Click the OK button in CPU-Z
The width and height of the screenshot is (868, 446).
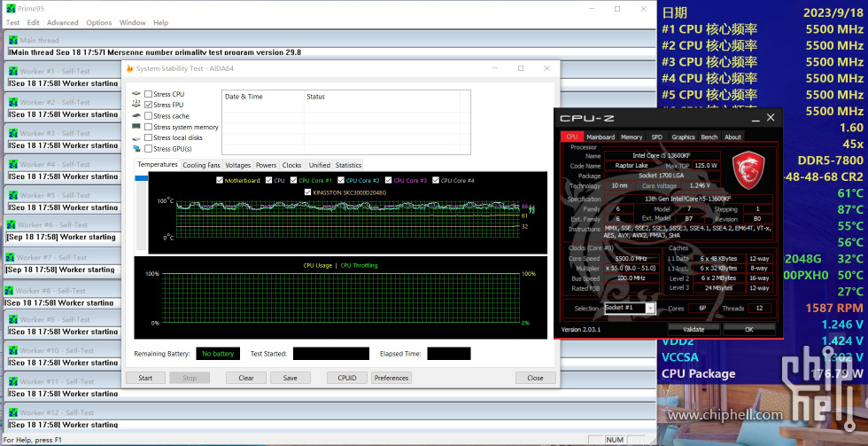[749, 329]
